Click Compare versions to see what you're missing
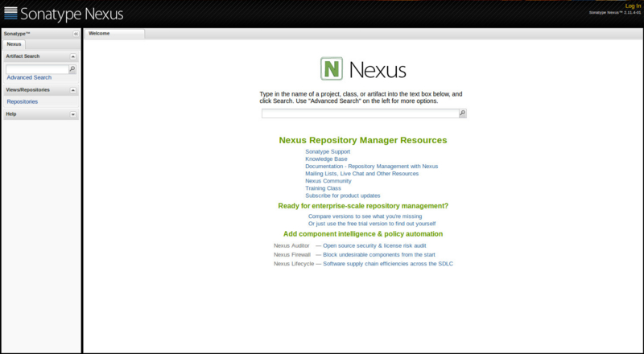 click(x=365, y=216)
